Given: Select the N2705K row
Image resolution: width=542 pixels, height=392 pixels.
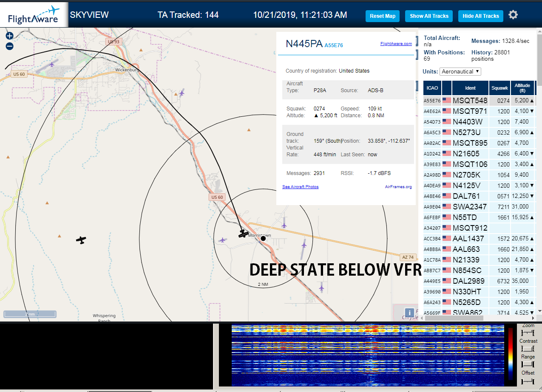Looking at the screenshot, I should point(479,175).
